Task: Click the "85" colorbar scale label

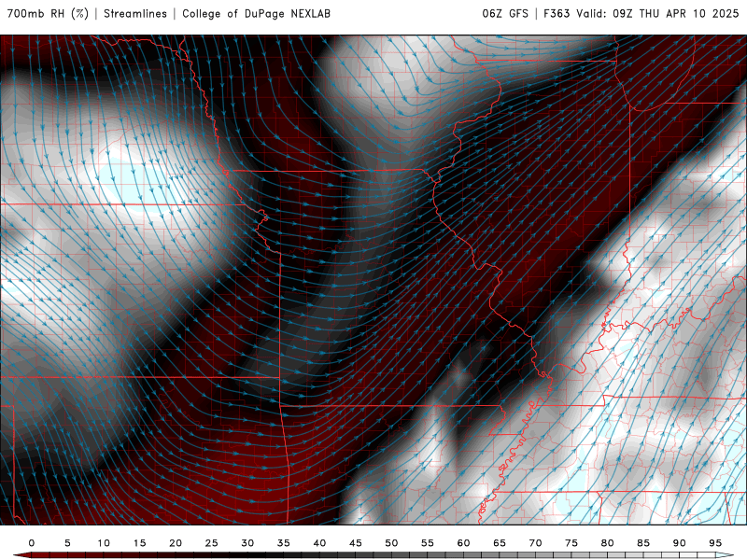Action: tap(643, 543)
